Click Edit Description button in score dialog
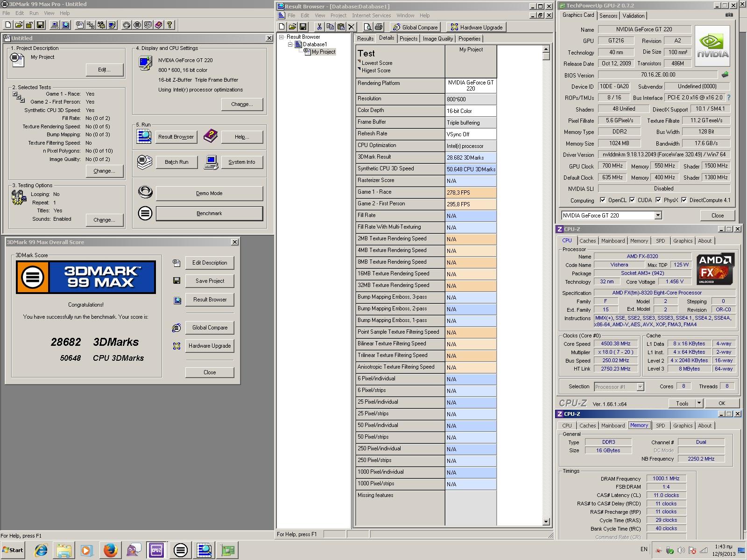This screenshot has height=560, width=747. tap(210, 262)
